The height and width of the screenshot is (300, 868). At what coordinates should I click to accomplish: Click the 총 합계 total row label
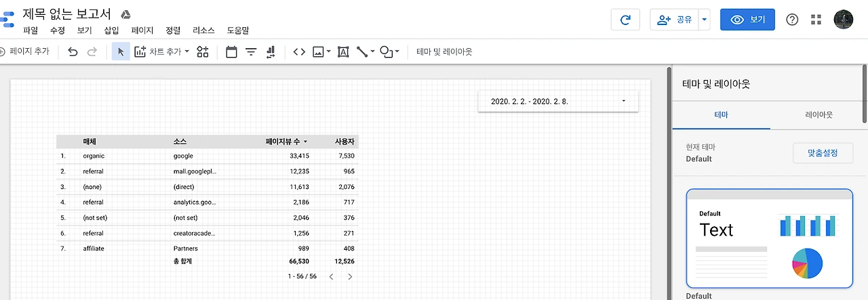tap(182, 261)
